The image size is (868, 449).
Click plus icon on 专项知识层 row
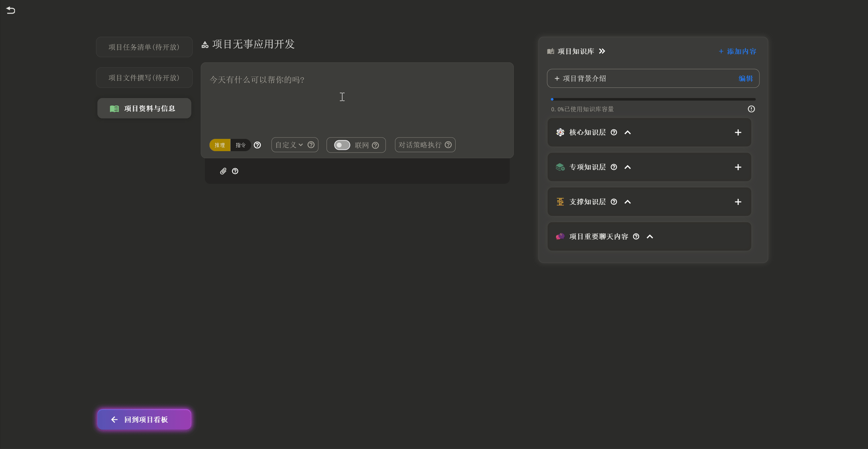(738, 167)
